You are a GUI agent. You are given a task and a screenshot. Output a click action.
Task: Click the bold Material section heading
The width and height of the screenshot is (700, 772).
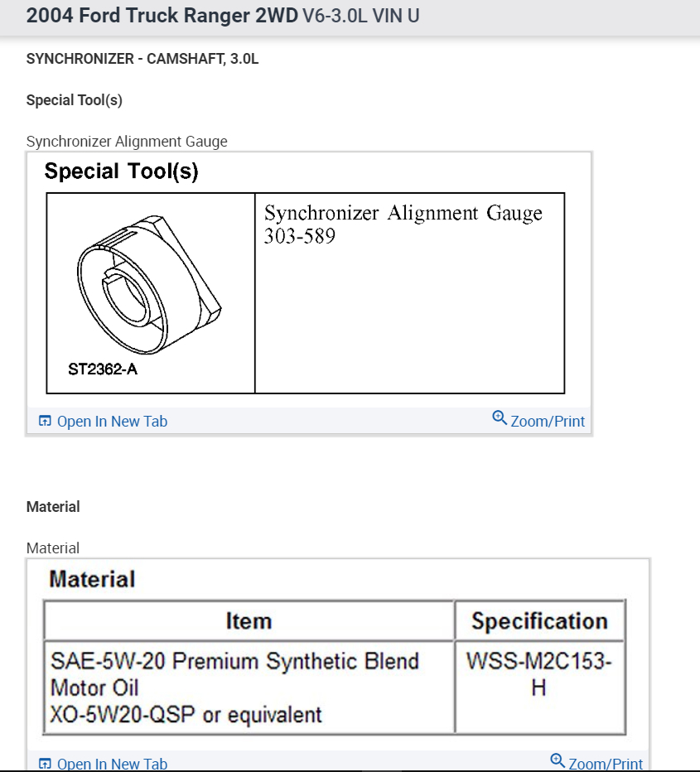click(x=53, y=507)
